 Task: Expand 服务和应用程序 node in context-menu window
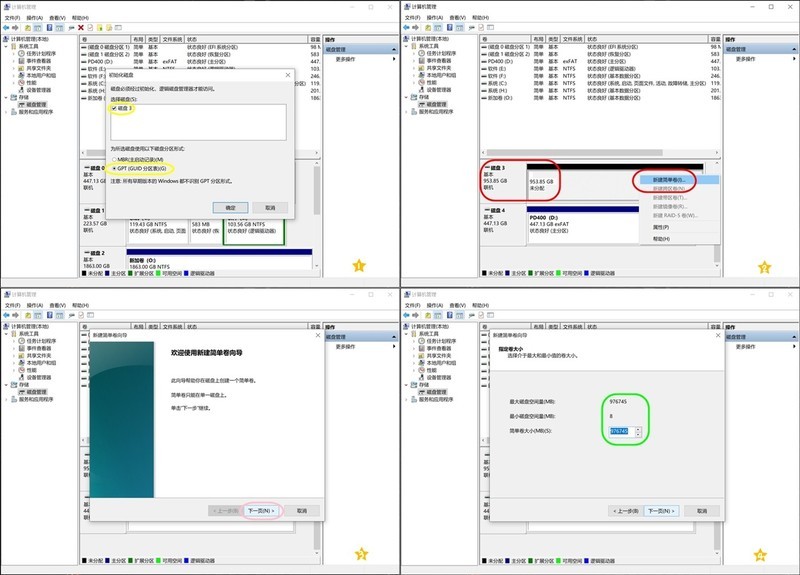click(407, 112)
